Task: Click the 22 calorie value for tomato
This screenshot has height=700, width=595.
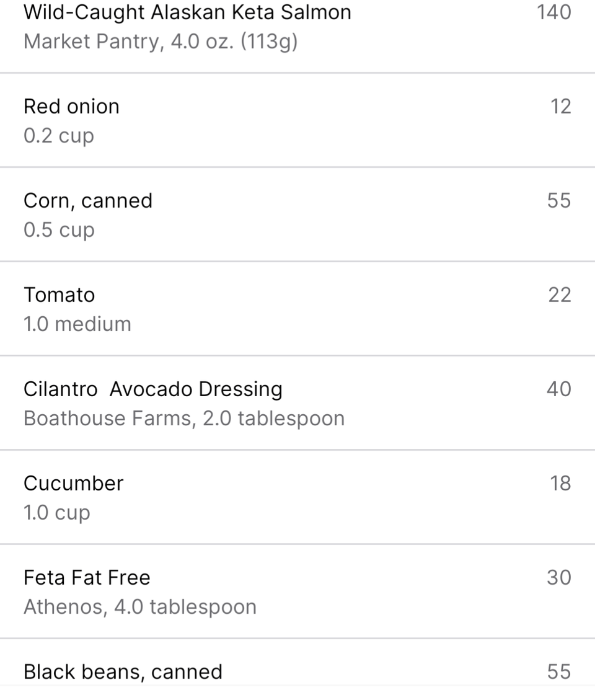Action: [x=560, y=295]
